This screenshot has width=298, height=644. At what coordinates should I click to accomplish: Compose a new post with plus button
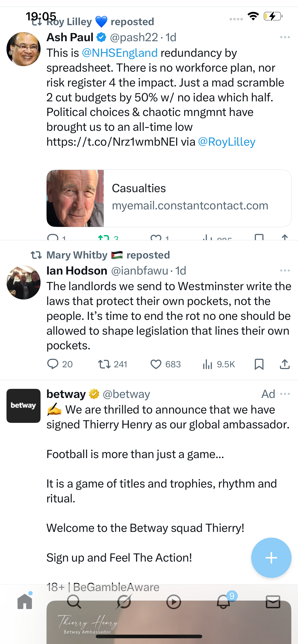tap(271, 558)
